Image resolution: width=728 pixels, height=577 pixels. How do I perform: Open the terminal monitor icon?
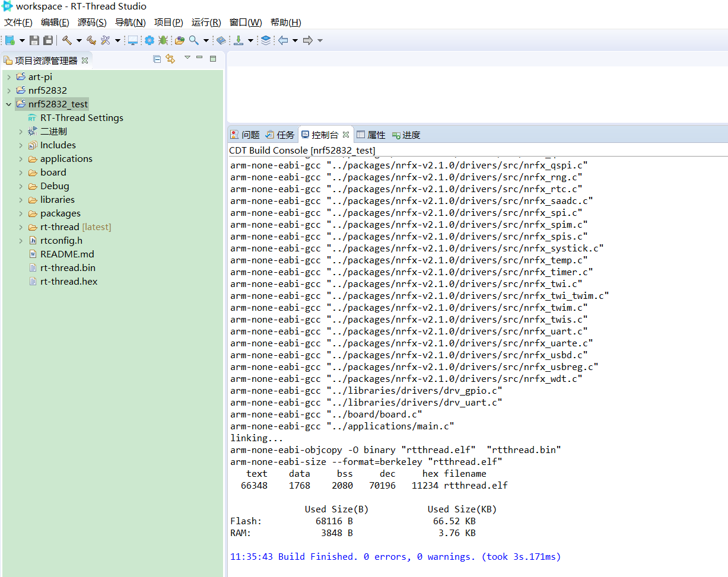click(x=133, y=40)
